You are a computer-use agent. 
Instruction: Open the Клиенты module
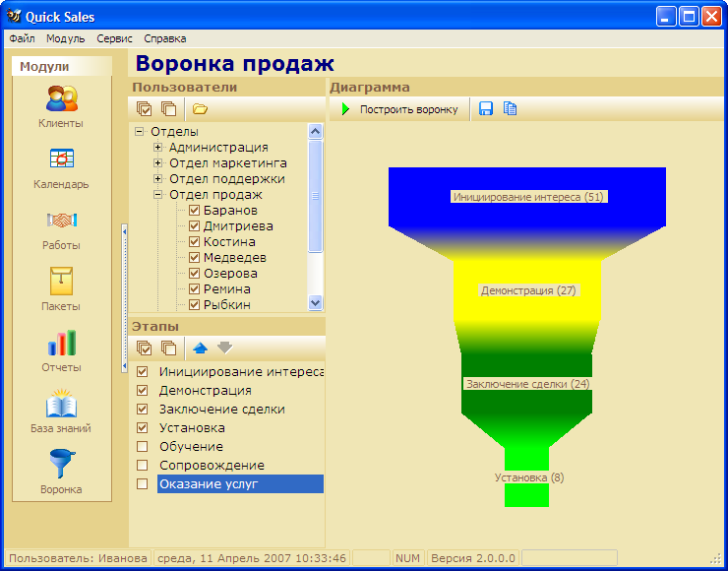(61, 107)
